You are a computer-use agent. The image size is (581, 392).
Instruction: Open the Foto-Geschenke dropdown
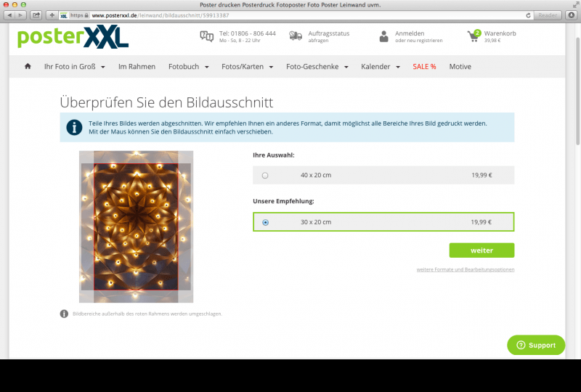[x=317, y=67]
